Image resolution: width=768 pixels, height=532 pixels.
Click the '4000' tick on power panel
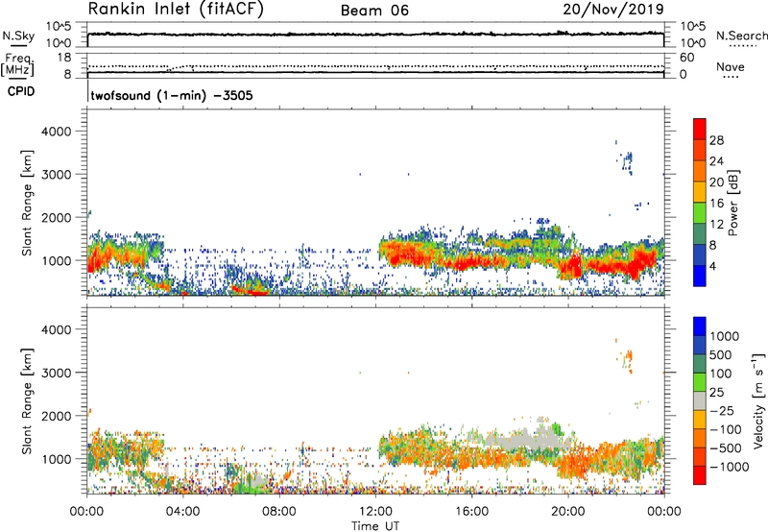pyautogui.click(x=57, y=132)
